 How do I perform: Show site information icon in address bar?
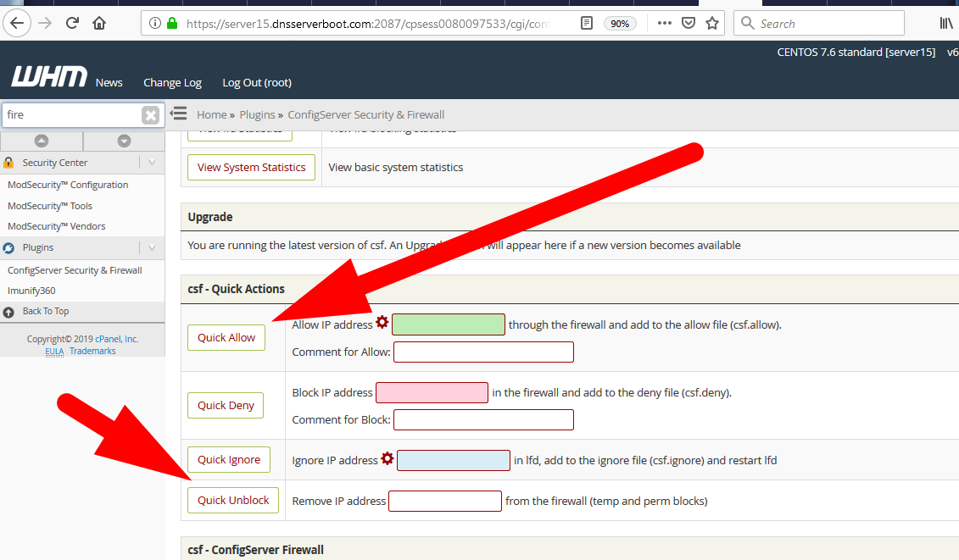point(155,23)
